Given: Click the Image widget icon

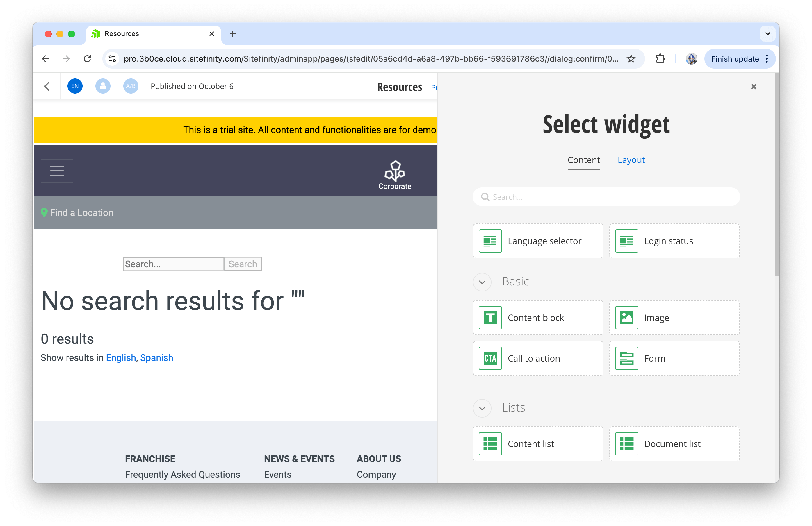Looking at the screenshot, I should click(626, 318).
